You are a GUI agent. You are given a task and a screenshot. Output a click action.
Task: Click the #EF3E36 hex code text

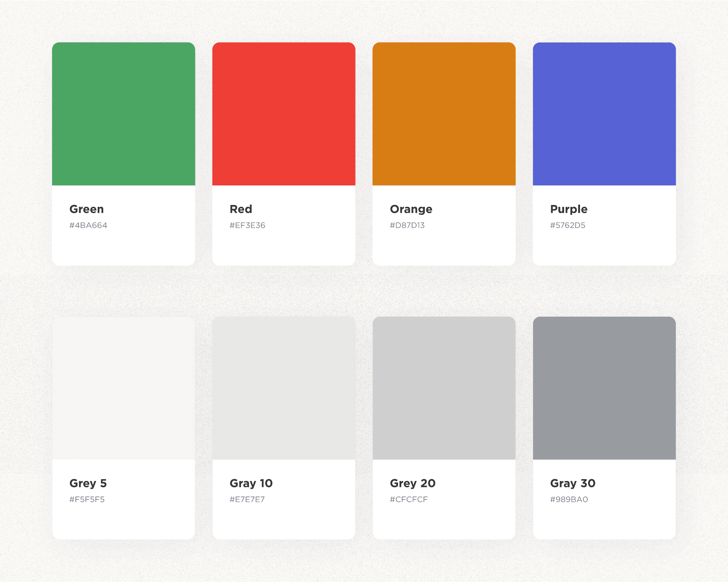(x=247, y=225)
